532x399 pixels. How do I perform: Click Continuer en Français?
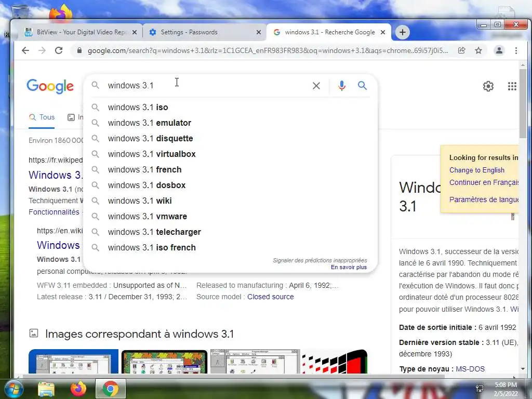[484, 182]
